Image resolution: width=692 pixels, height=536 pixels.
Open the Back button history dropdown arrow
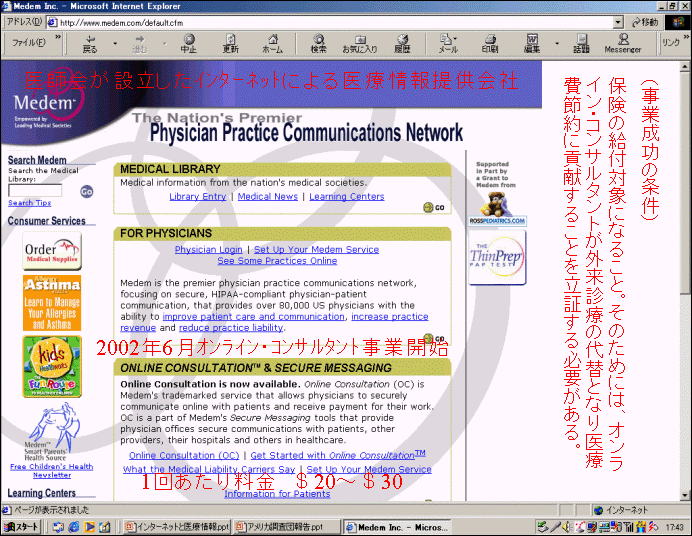click(115, 43)
